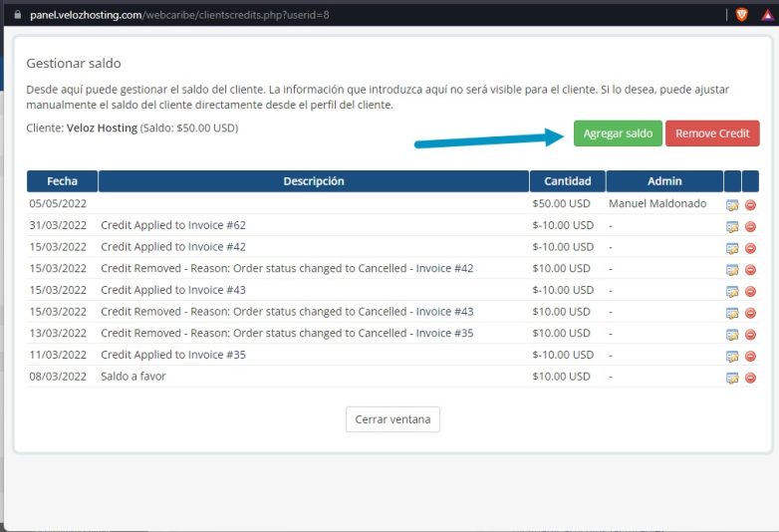The height and width of the screenshot is (532, 779).
Task: Delete the Credit Applied to Invoice #43 row
Action: click(750, 291)
